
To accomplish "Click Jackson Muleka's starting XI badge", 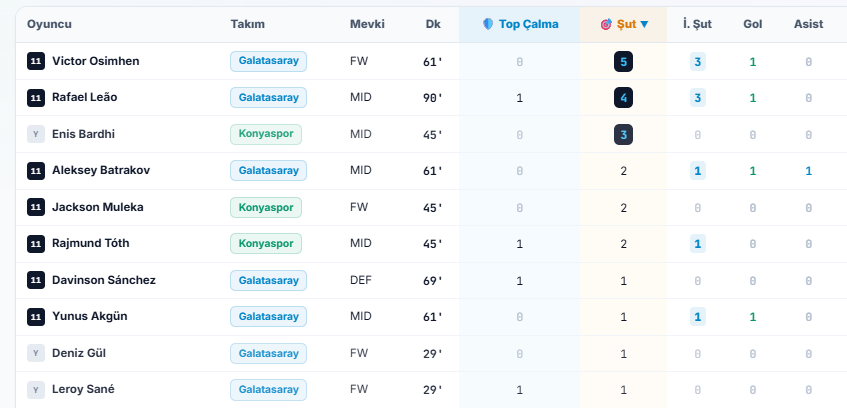I will pos(36,207).
